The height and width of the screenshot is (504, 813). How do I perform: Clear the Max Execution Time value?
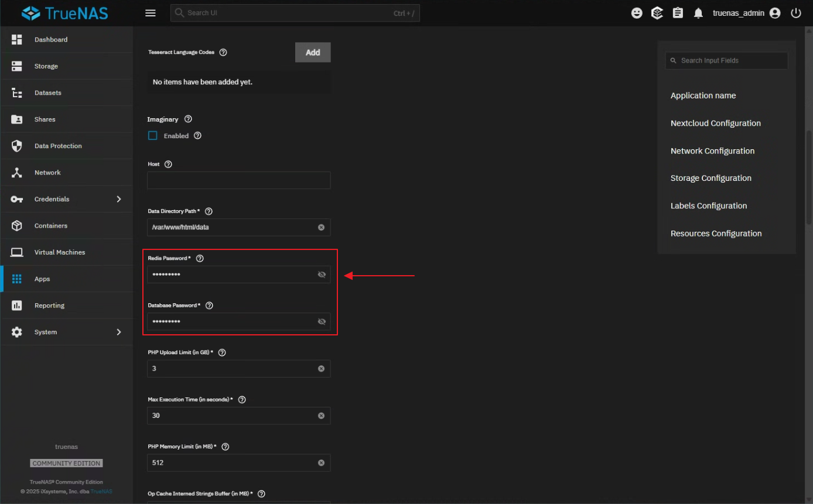321,416
